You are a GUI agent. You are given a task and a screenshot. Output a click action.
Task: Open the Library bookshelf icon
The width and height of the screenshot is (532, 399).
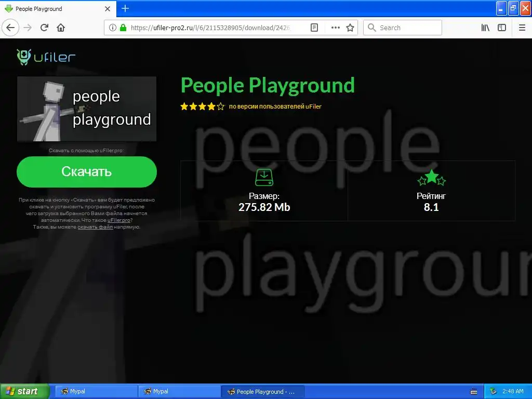point(485,28)
